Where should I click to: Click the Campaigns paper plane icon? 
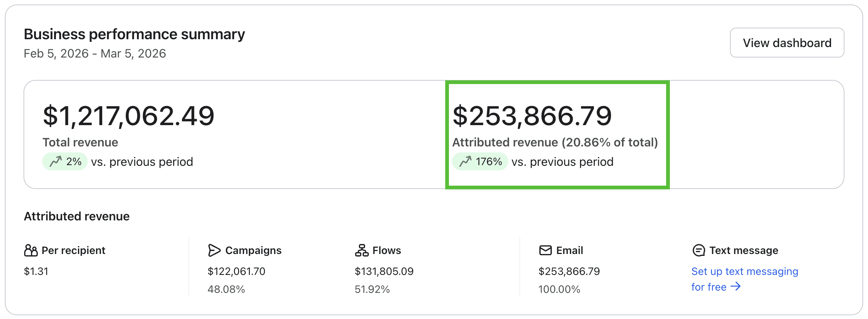point(214,250)
